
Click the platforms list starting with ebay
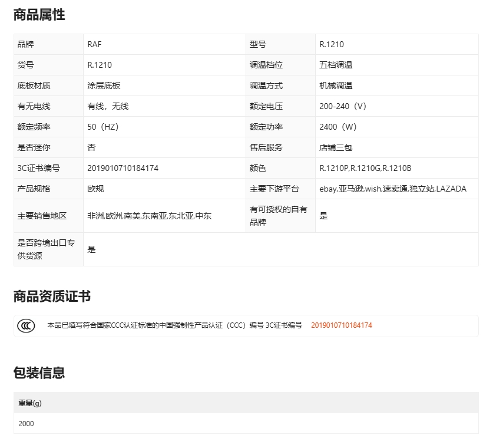[x=392, y=189]
